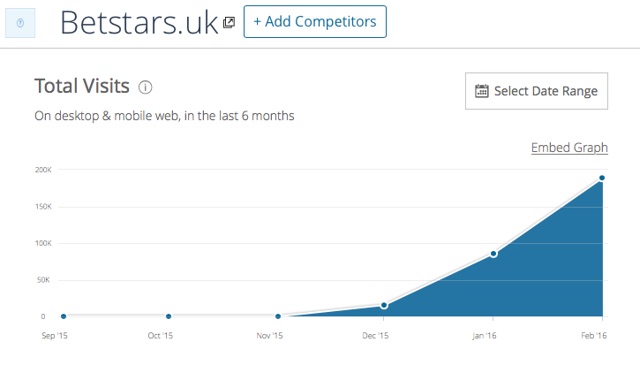Select the Jan '16 data point
Viewport: 640px width, 365px height.
pos(493,254)
